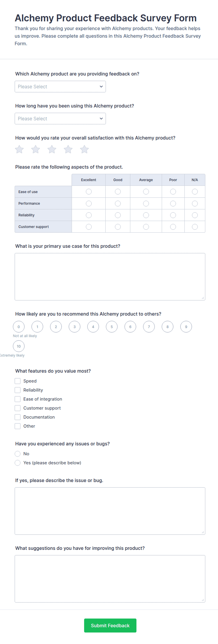Open the Alchemy product selection dropdown
This screenshot has width=218, height=644.
[60, 87]
